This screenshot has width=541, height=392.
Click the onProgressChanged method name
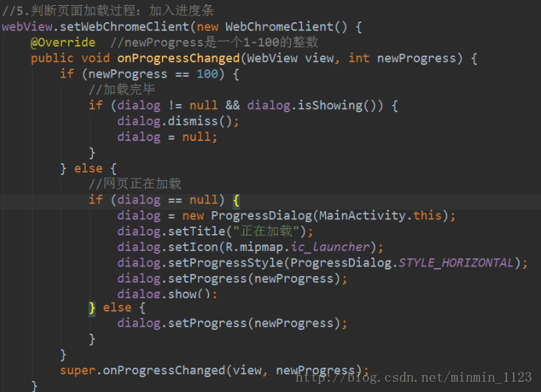coord(178,58)
